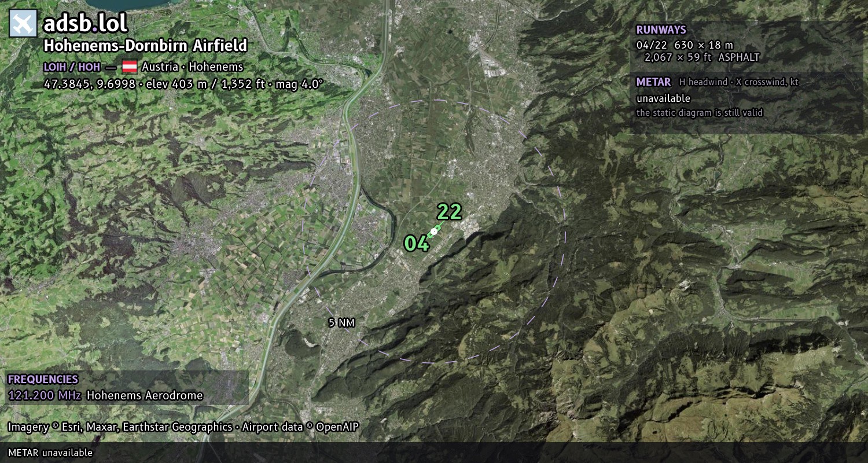Click the adsb.lol site title
Image resolution: width=868 pixels, height=463 pixels.
tap(85, 23)
